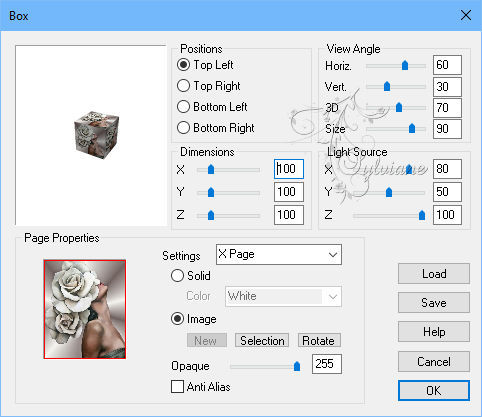
Task: Click the Dimensions X value field
Action: pos(289,169)
